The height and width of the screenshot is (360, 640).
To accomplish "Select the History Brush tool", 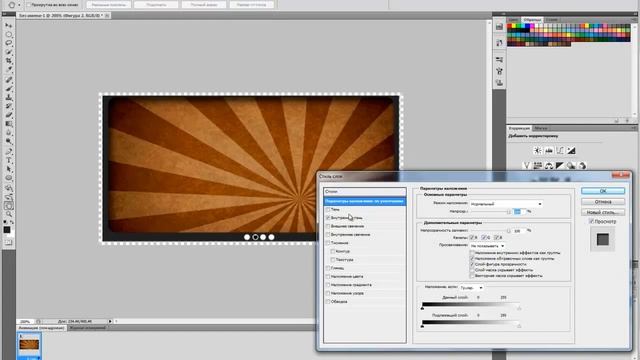I will click(x=8, y=106).
